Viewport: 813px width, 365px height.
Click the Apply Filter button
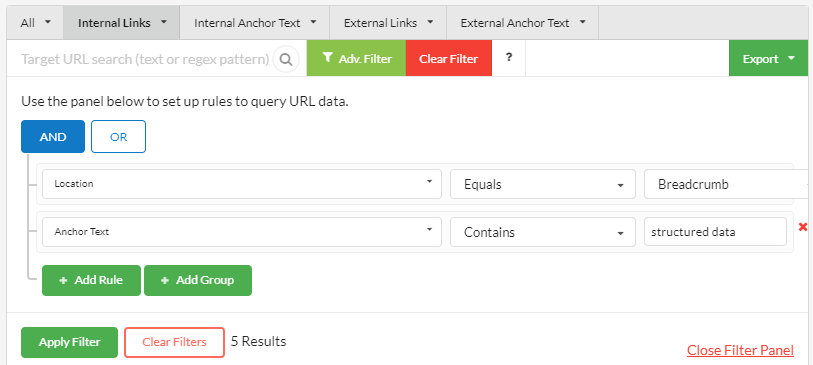click(69, 342)
